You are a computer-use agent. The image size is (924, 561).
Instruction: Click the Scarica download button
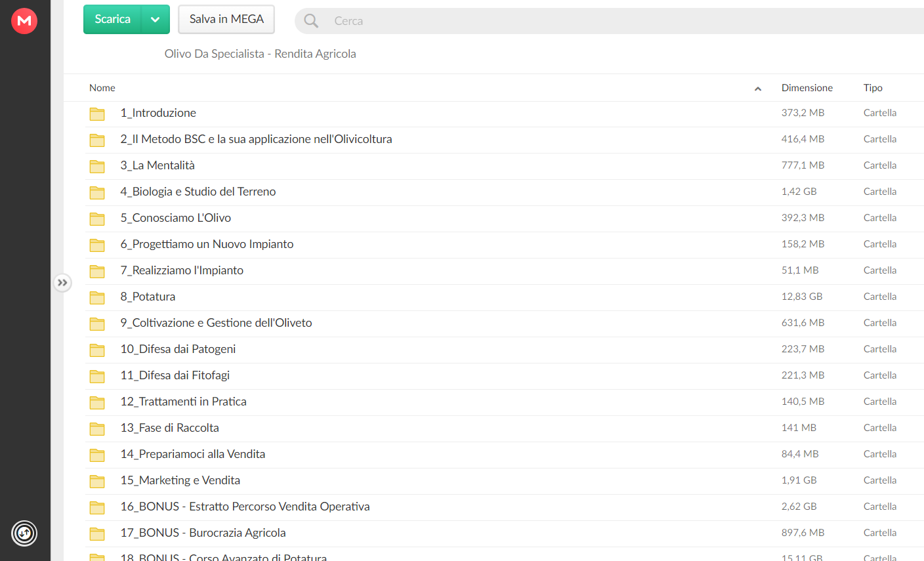(112, 19)
